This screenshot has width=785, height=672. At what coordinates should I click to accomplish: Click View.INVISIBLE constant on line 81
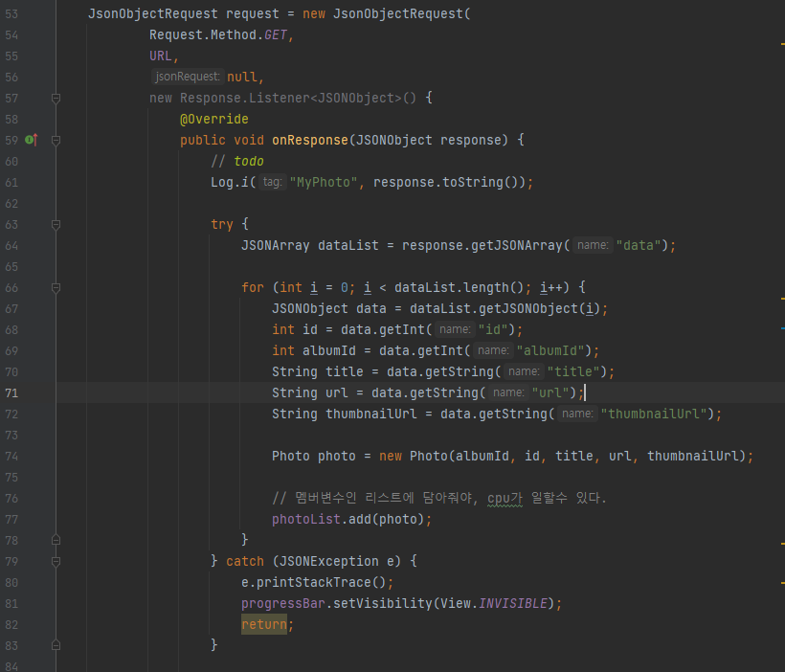click(494, 603)
